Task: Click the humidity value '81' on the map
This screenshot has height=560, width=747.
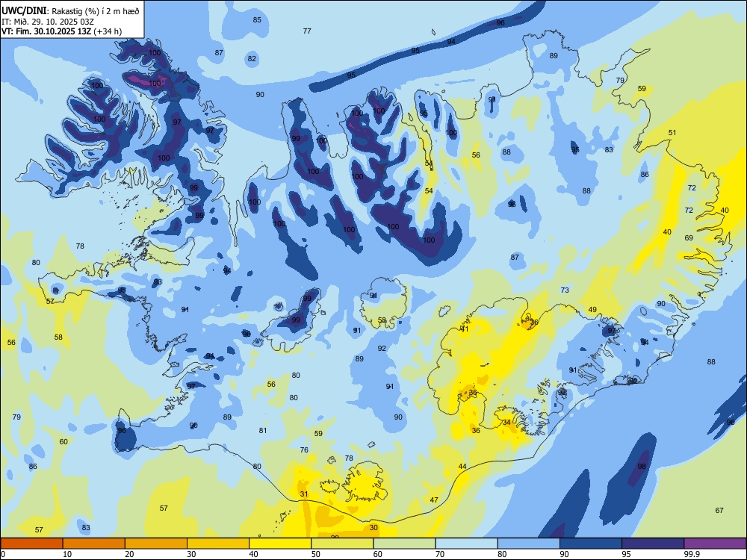Action: click(x=263, y=431)
